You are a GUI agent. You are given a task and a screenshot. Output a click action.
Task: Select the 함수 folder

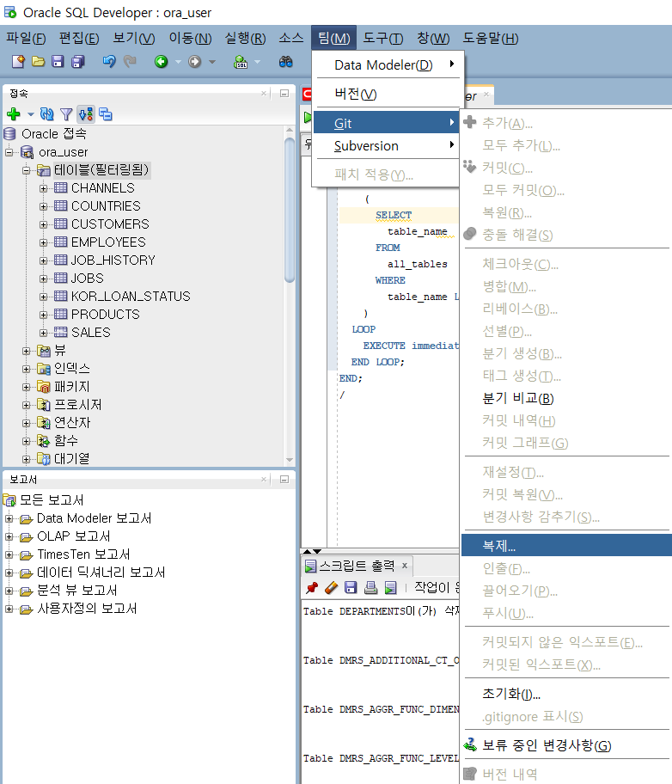point(66,440)
